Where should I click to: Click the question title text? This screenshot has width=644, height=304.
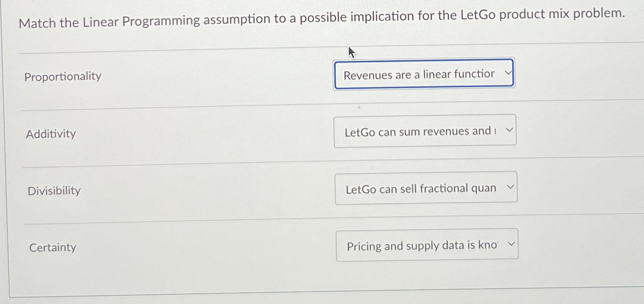(x=321, y=17)
